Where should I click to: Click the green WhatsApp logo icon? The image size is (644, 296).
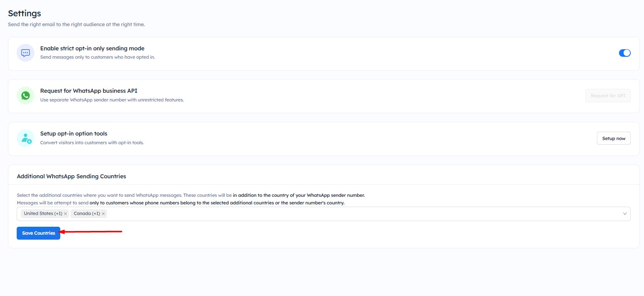pos(25,96)
